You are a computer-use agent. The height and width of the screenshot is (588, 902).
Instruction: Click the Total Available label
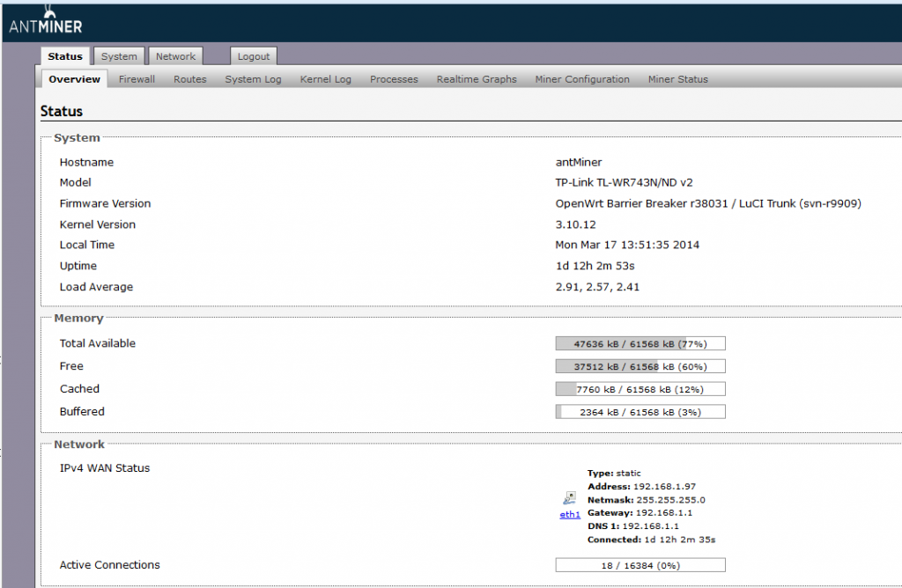[98, 343]
